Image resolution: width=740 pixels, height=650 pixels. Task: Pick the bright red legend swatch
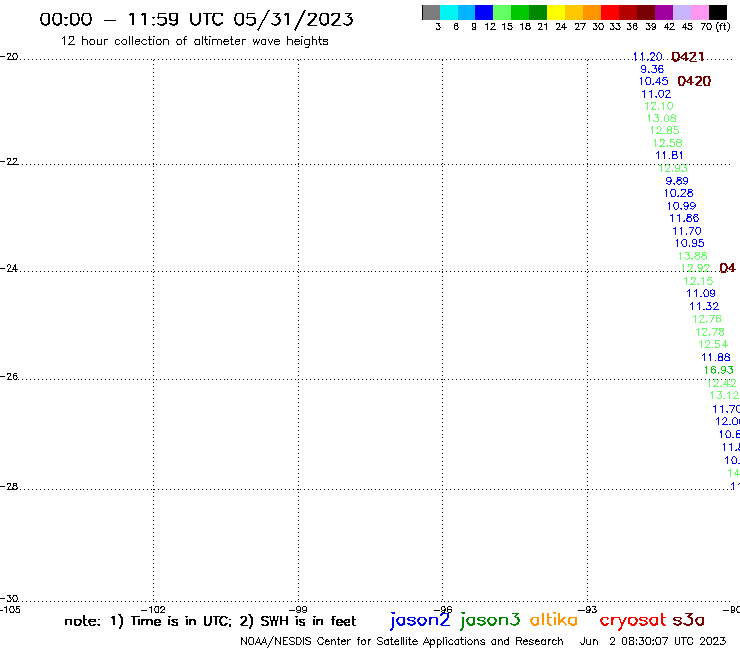[610, 12]
